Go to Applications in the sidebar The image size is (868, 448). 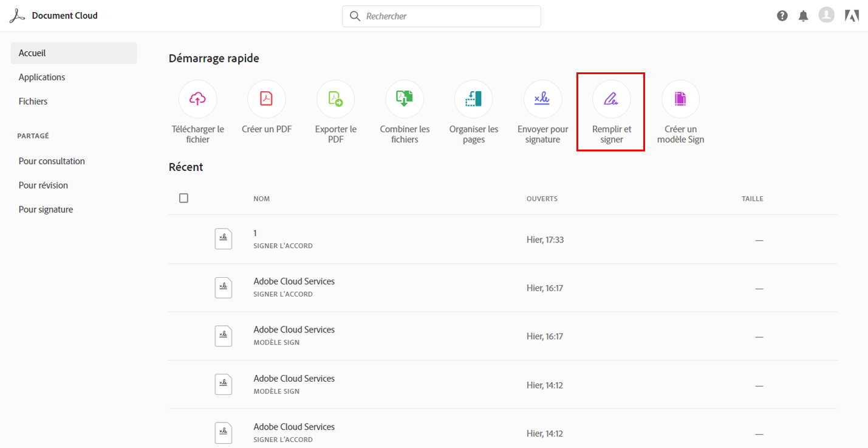(x=42, y=77)
